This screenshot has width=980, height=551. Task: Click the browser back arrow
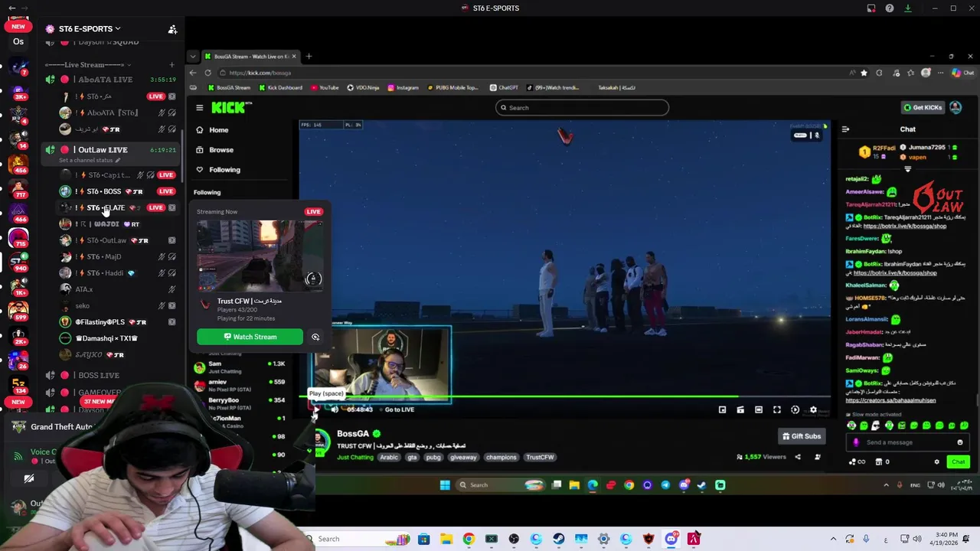[193, 73]
